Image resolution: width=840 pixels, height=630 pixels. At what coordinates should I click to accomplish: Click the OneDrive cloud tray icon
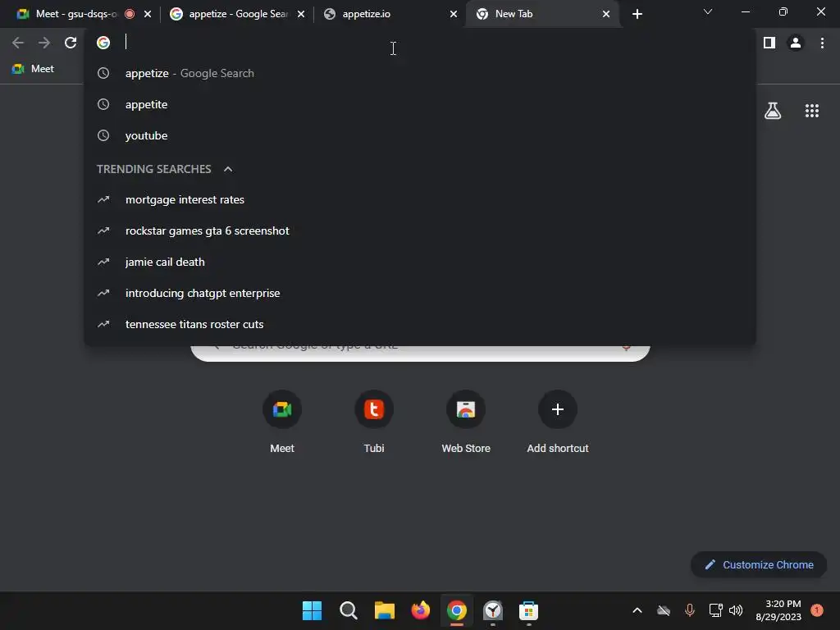coord(664,610)
